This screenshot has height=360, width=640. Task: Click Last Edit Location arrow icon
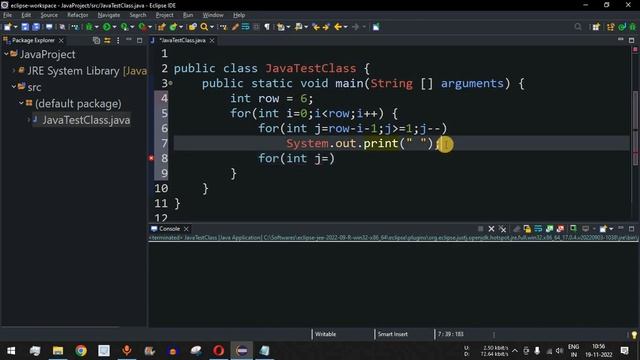tap(316, 27)
